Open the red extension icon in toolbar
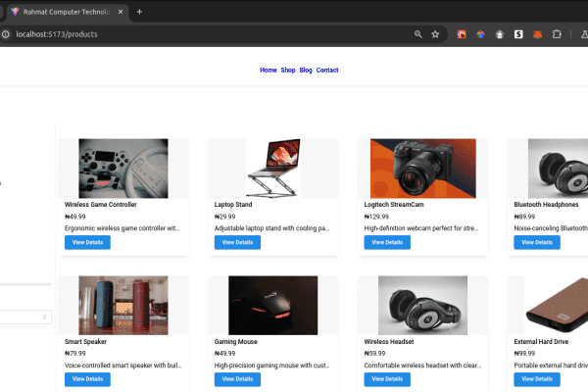This screenshot has width=588, height=392. [x=462, y=34]
